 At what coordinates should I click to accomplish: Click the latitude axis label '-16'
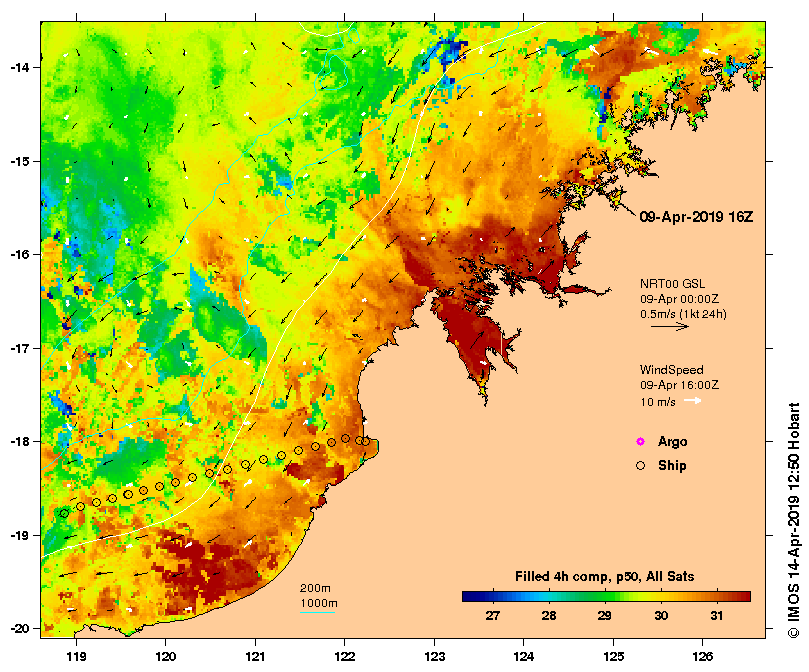click(20, 254)
